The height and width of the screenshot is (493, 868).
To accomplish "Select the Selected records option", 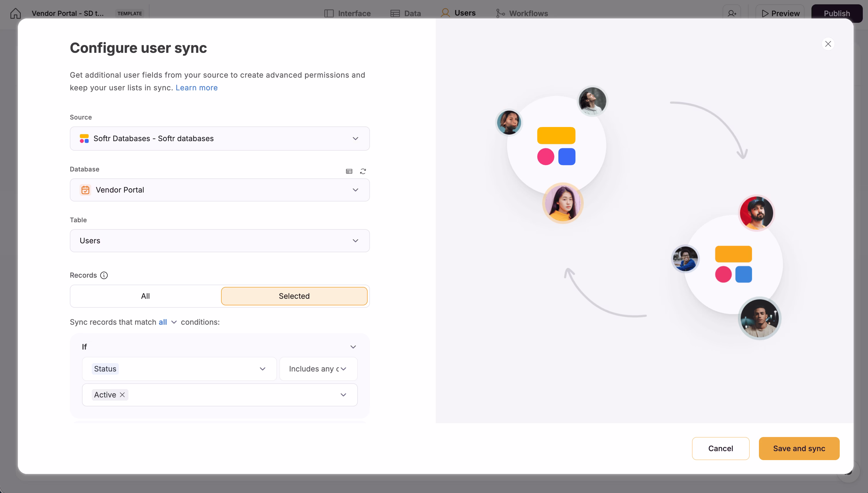I will tap(294, 296).
